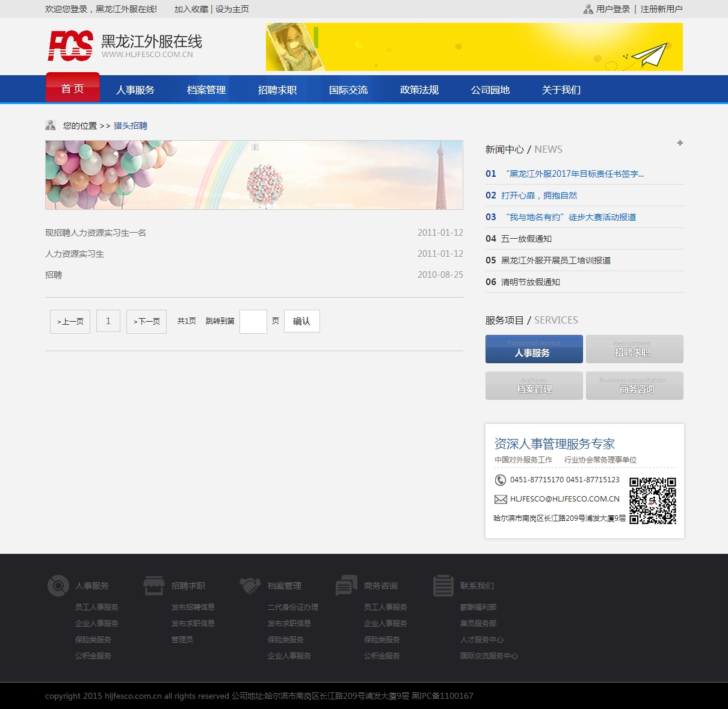Focus the jump-to-page number input
This screenshot has width=728, height=709.
tap(253, 322)
